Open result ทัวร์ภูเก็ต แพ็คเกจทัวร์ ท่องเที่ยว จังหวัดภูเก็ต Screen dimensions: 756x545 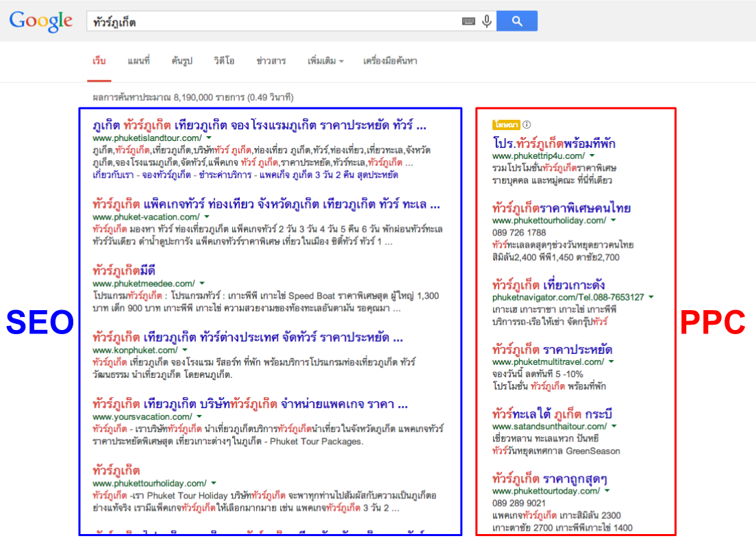(x=266, y=205)
